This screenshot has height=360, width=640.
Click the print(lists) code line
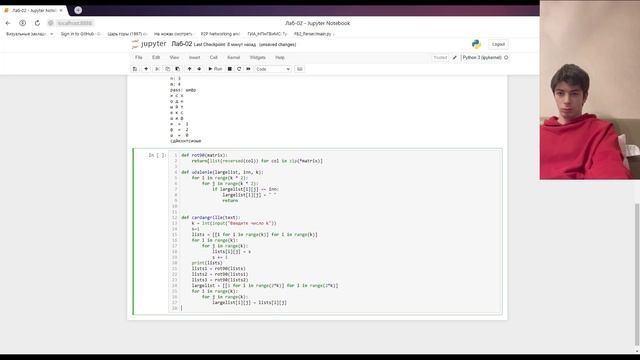[x=207, y=263]
